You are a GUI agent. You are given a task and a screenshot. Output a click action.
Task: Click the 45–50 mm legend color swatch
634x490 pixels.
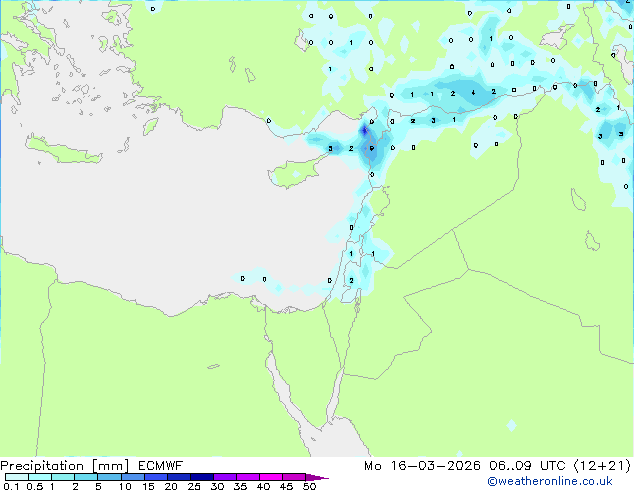coord(294,477)
